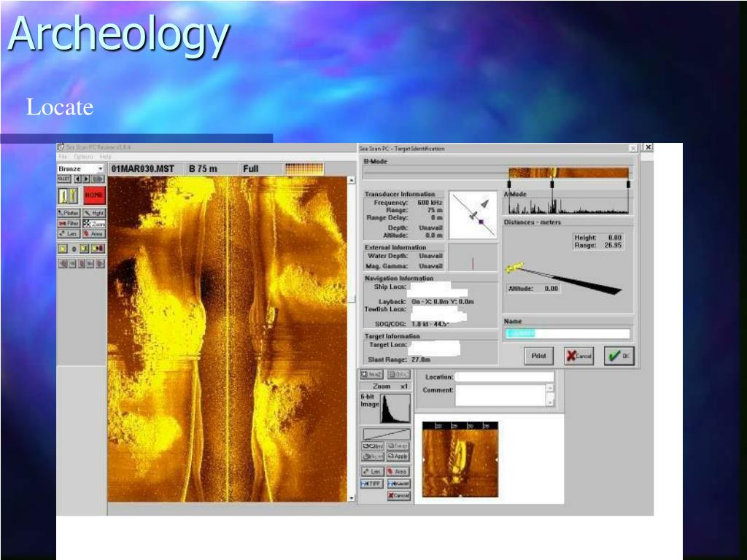
Task: Open the File menu in Sea Scan
Action: click(63, 157)
